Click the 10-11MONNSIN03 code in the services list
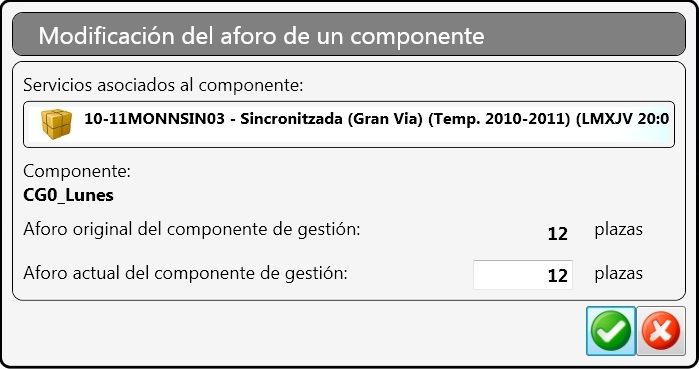This screenshot has width=699, height=369. (x=154, y=119)
